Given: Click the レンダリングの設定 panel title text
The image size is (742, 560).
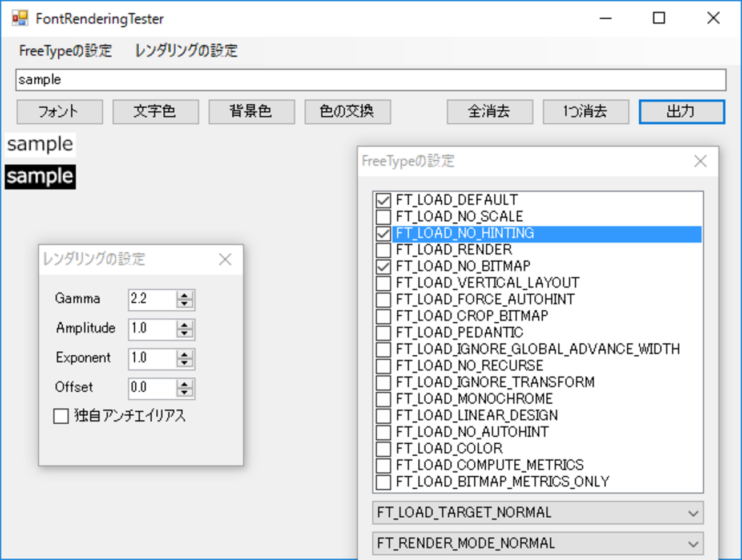Looking at the screenshot, I should (94, 259).
